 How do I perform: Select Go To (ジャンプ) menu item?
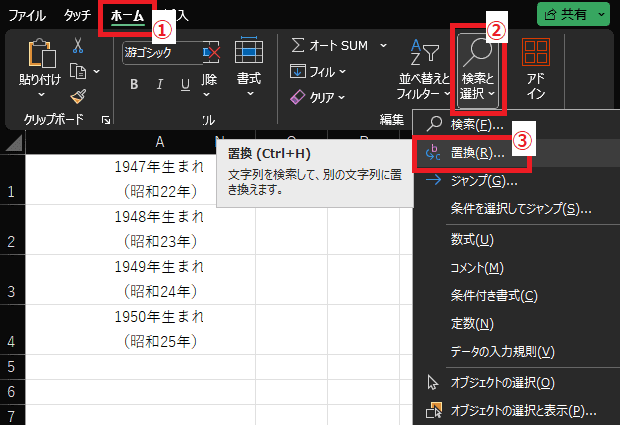483,181
